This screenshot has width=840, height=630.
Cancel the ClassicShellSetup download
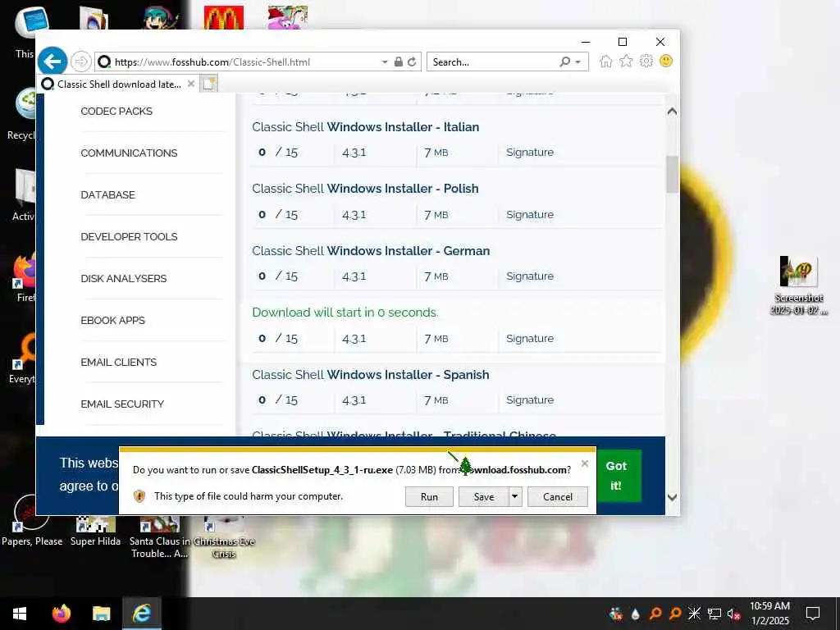pos(558,496)
